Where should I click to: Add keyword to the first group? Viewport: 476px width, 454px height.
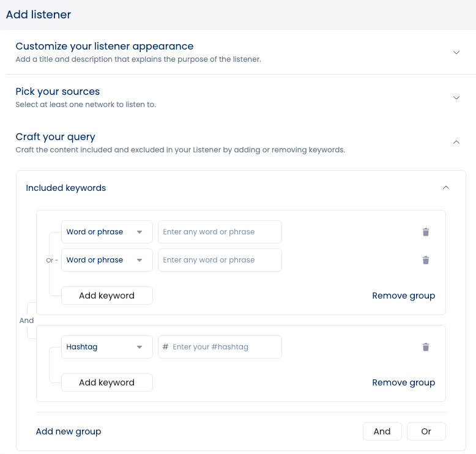coord(106,296)
